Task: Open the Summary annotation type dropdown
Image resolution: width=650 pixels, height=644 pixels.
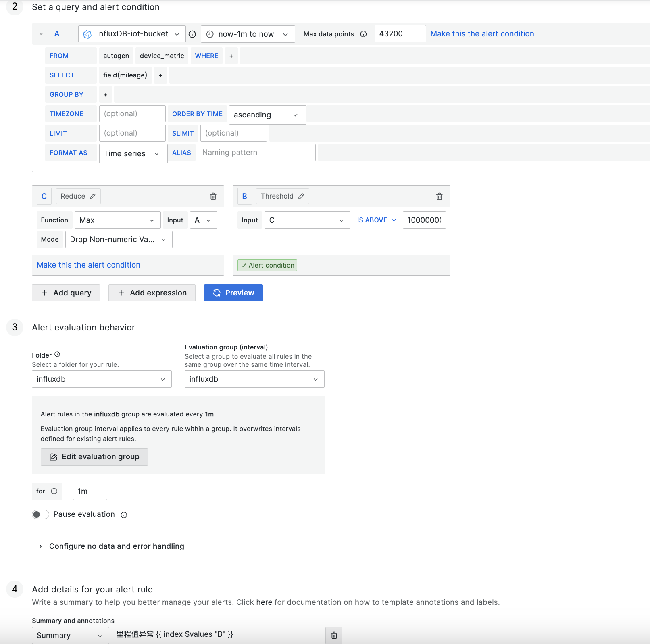Action: pos(71,636)
